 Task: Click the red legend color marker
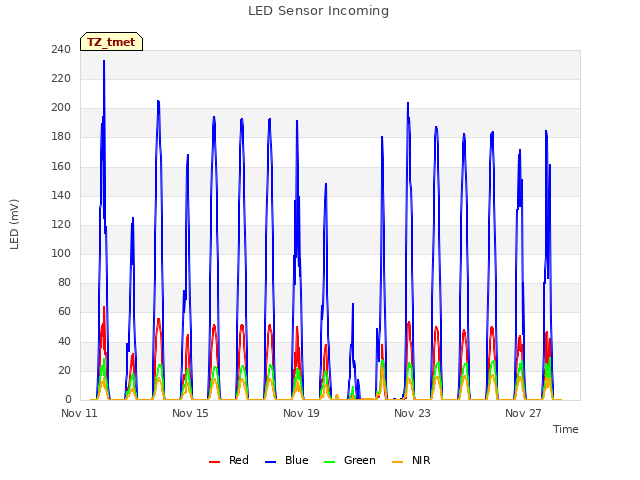(x=214, y=462)
